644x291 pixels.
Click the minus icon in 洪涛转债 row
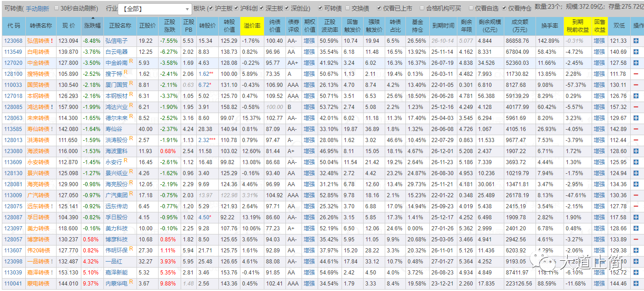click(x=636, y=140)
